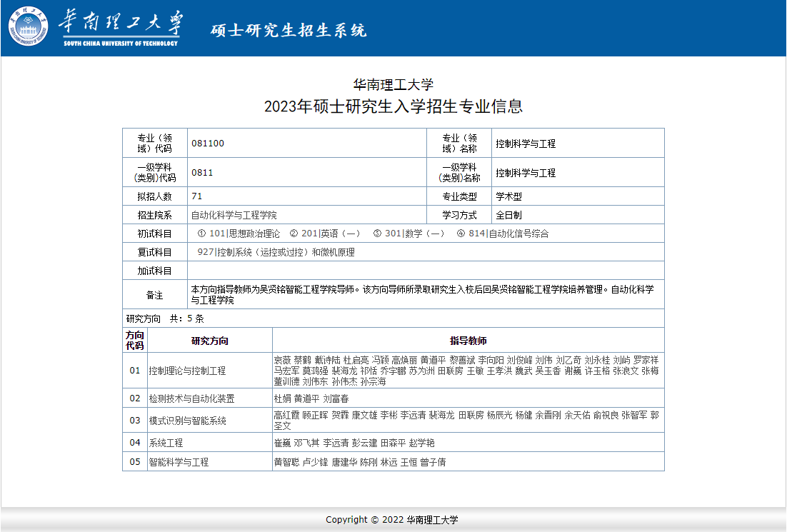
Task: Select the planned enrollment value 71
Action: 197,196
